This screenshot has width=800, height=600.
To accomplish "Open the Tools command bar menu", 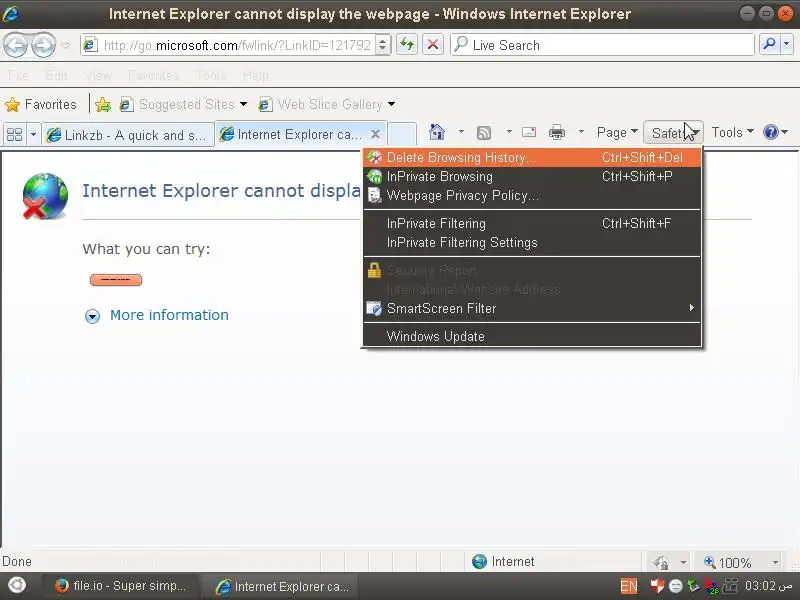I will pos(733,133).
